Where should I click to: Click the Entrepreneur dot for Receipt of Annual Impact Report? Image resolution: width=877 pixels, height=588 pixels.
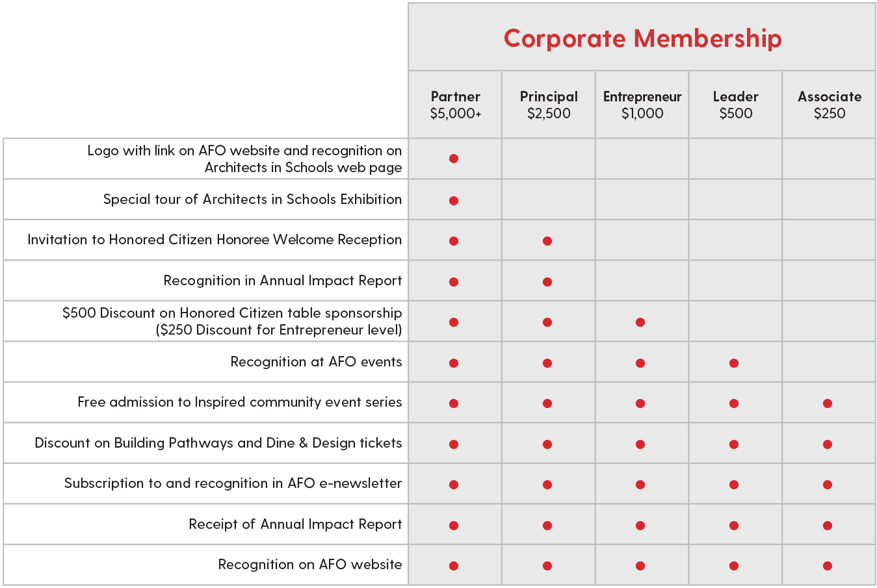pos(640,526)
